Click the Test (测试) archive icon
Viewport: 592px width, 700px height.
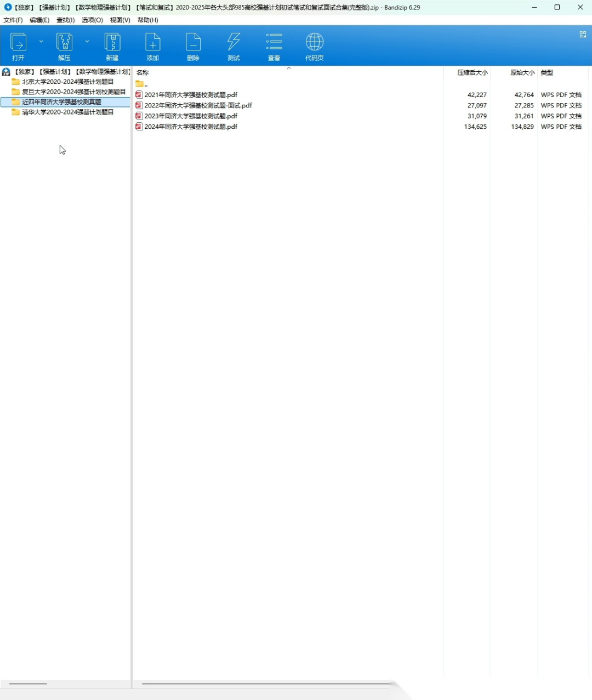click(x=234, y=43)
